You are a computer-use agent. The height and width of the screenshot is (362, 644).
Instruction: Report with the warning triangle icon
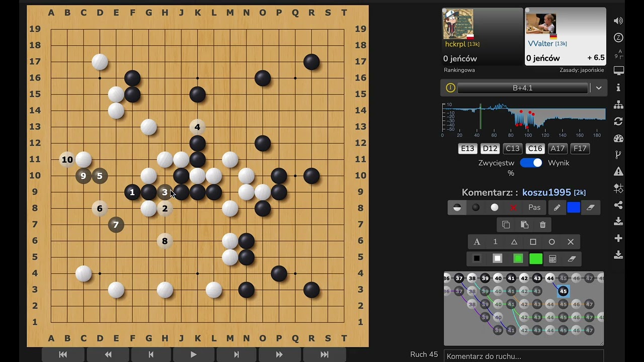point(618,171)
